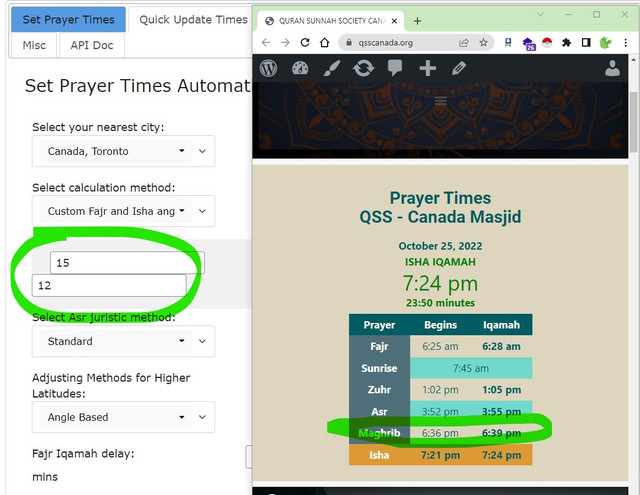The image size is (640, 495).
Task: Click the extension badged 26
Action: coord(529,44)
